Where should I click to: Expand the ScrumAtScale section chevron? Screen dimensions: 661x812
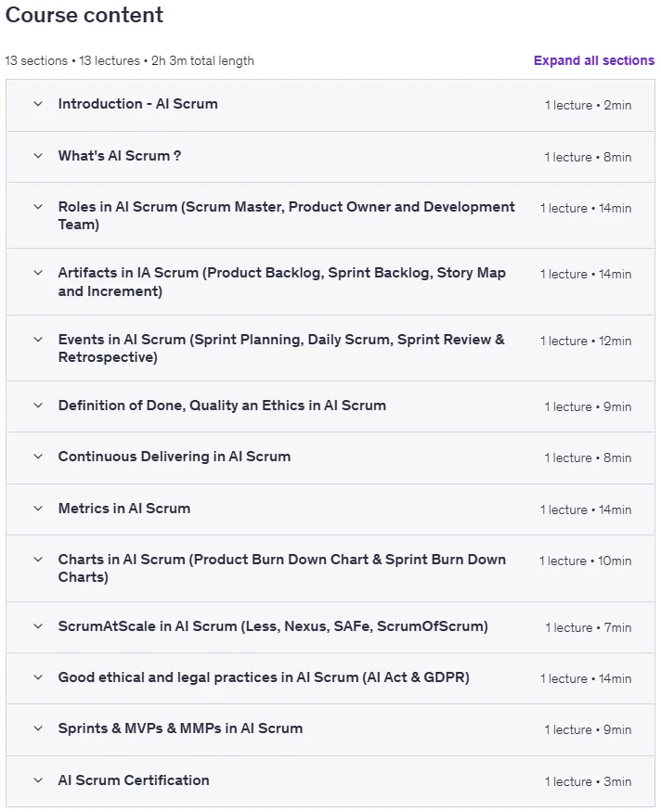coord(38,626)
